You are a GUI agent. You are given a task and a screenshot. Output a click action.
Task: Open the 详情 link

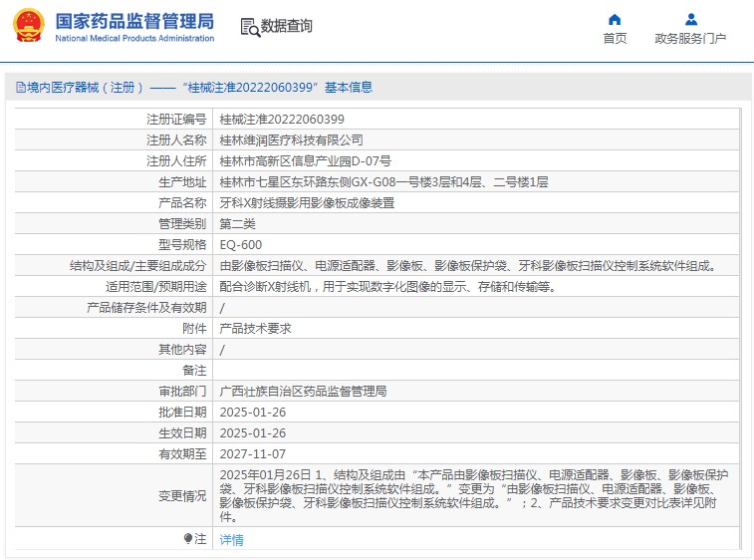[231, 540]
